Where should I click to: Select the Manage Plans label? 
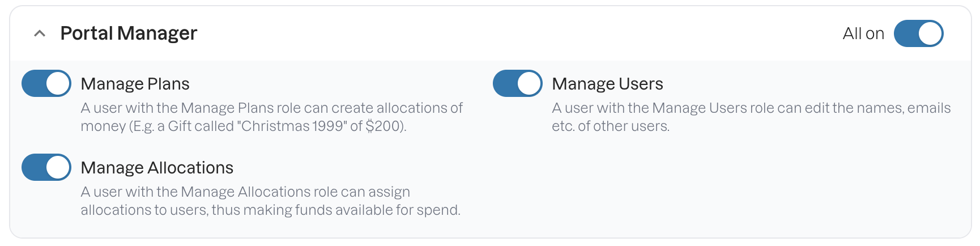coord(135,84)
